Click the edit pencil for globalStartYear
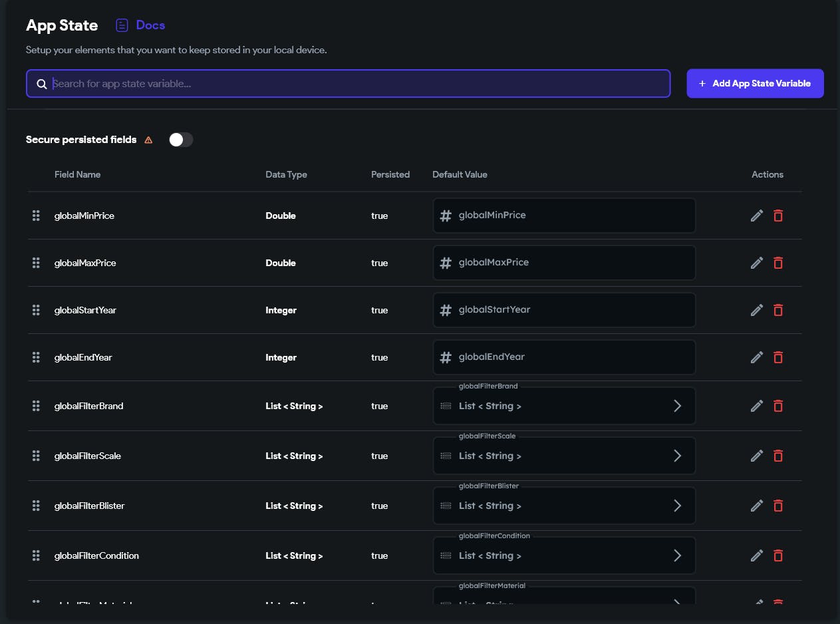 [x=756, y=310]
